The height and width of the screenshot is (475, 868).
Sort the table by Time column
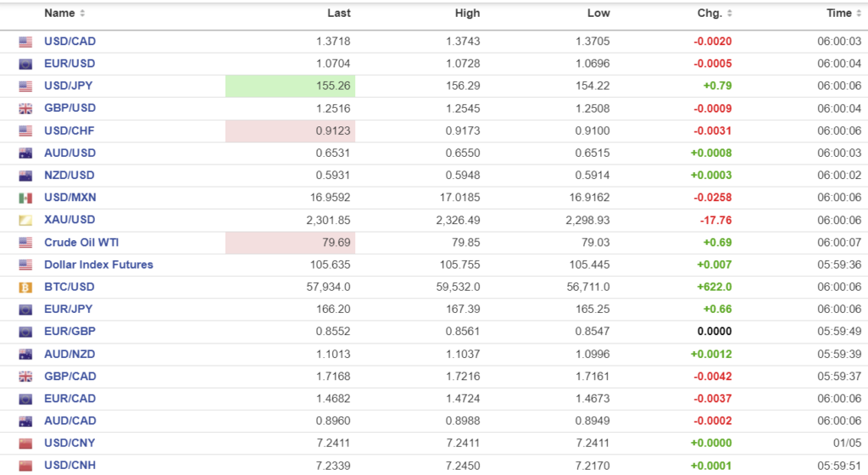843,14
